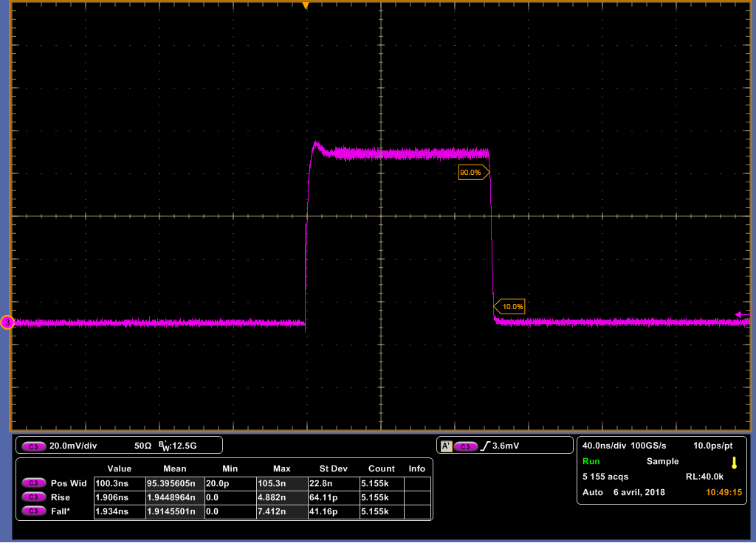
Task: Select the C3 channel badge in vertical settings
Action: (32, 445)
